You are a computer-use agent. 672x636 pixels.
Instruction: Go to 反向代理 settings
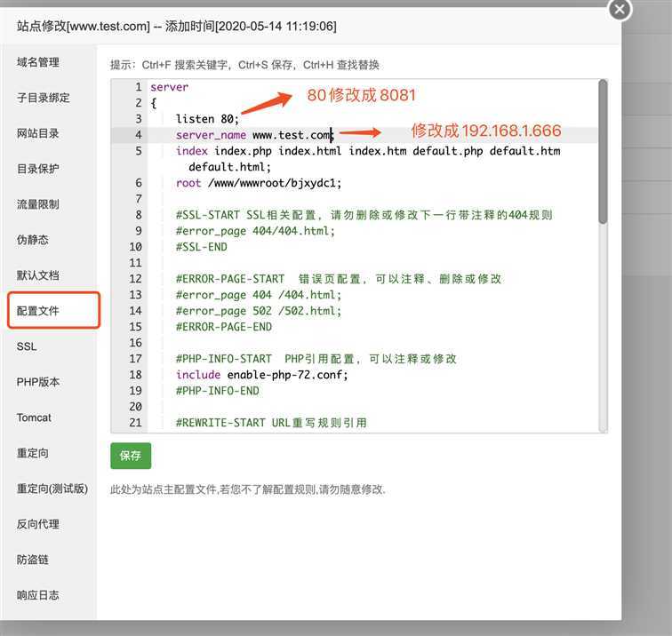pyautogui.click(x=38, y=524)
